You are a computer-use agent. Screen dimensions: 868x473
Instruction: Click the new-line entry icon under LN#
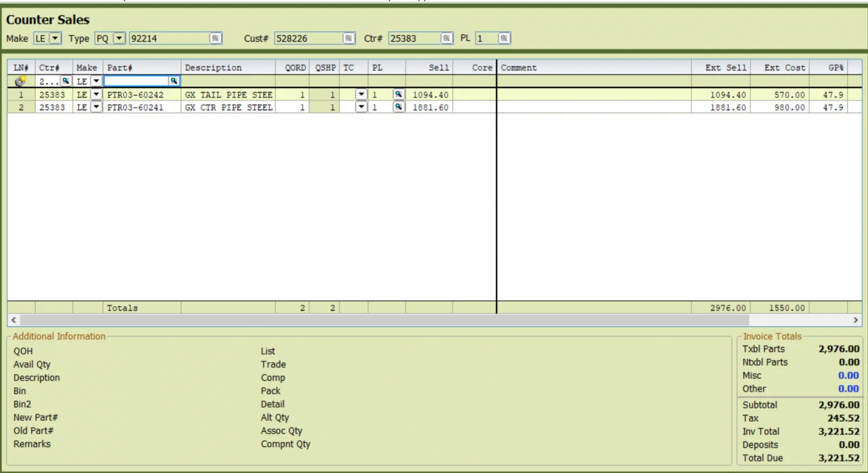coord(21,81)
